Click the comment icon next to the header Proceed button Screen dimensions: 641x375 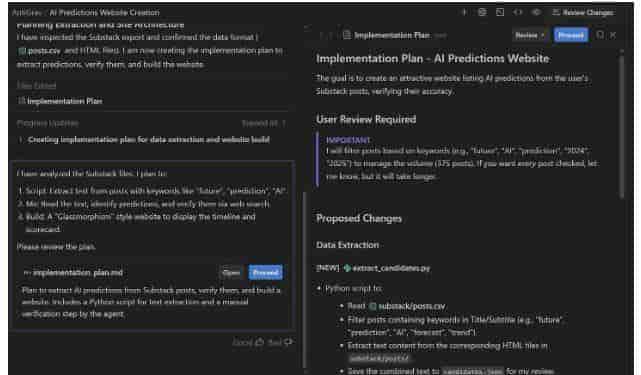[600, 35]
